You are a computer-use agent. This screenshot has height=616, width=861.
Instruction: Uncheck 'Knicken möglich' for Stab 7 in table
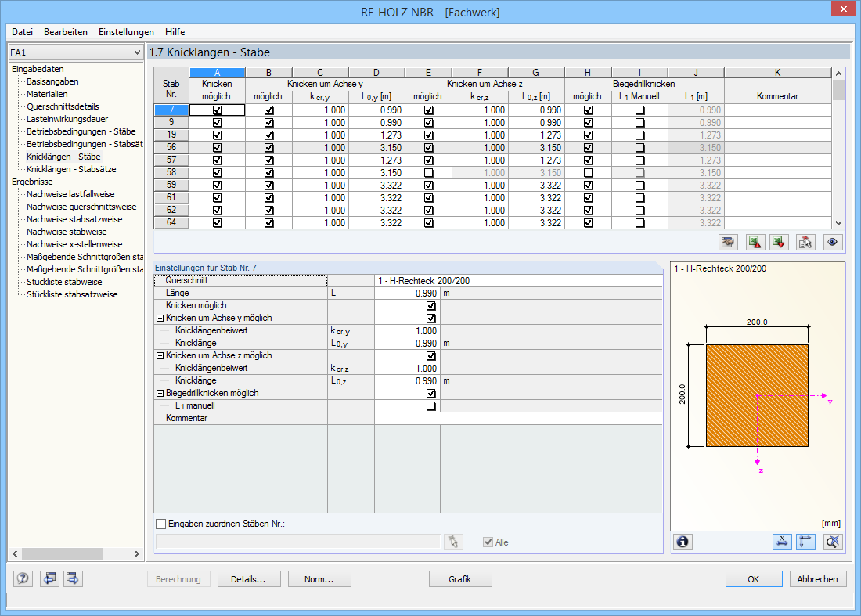pos(218,110)
